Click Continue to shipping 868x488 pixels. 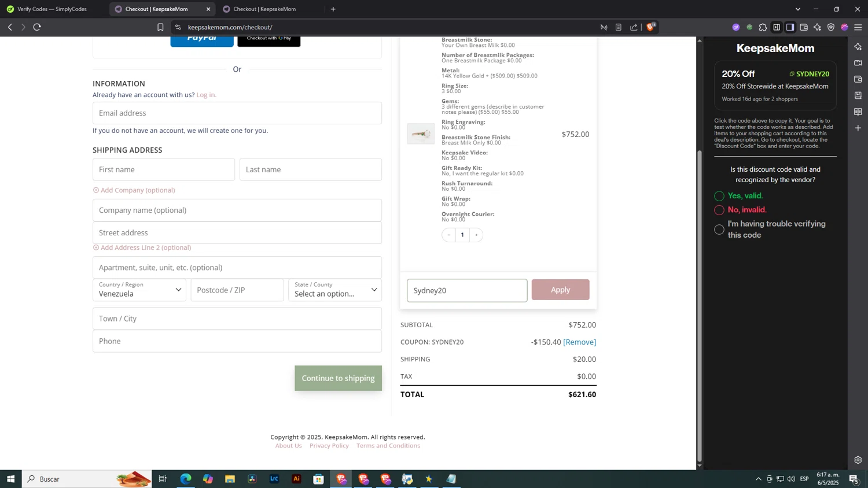tap(338, 378)
